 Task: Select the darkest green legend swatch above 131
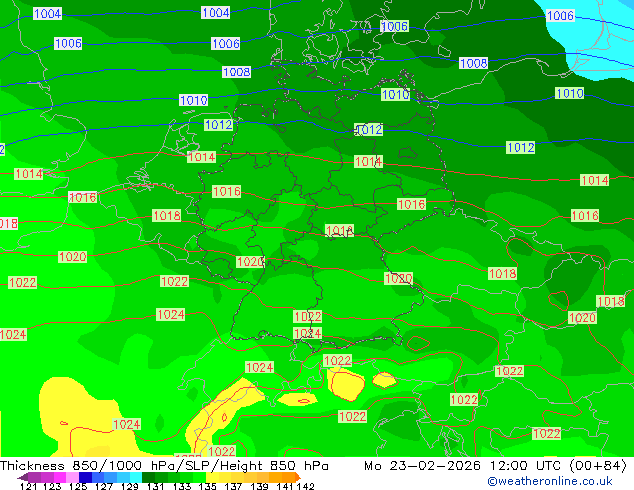tap(148, 477)
